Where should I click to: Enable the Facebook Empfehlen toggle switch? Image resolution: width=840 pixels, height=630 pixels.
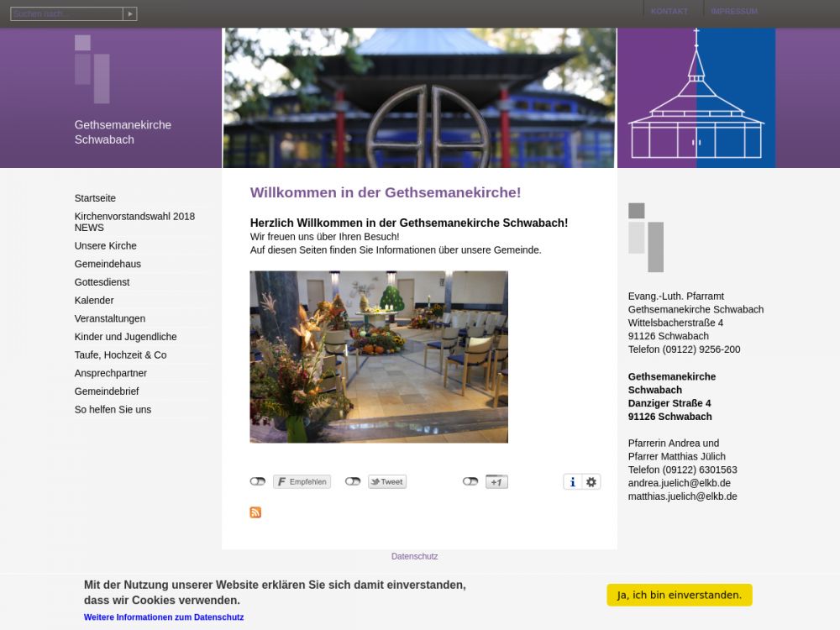point(258,482)
